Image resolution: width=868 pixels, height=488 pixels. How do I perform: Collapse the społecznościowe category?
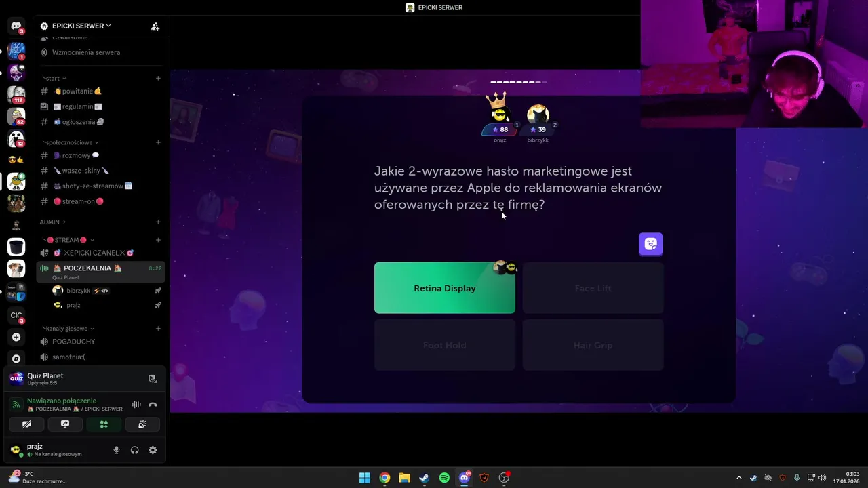(x=70, y=142)
